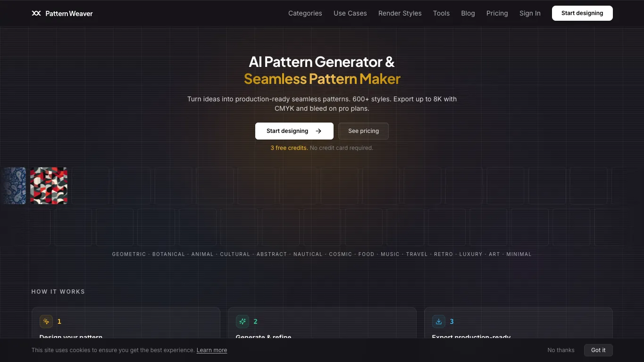Click the BOTANICAL category label
The width and height of the screenshot is (644, 362).
point(168,254)
